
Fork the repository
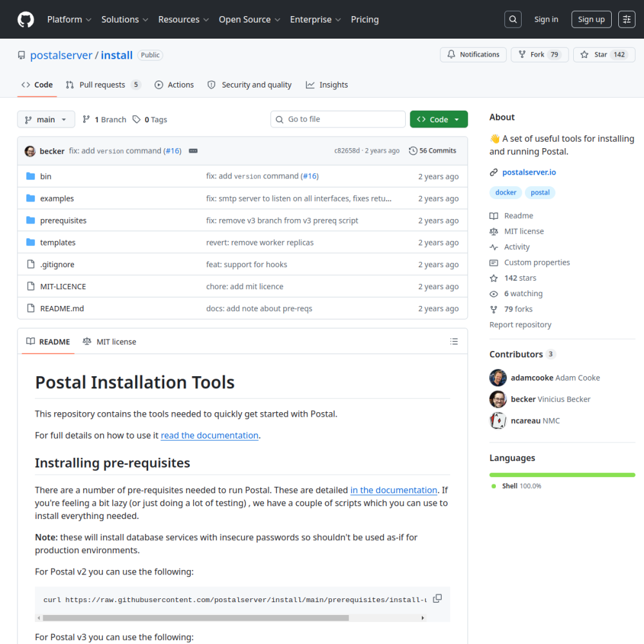(x=539, y=54)
